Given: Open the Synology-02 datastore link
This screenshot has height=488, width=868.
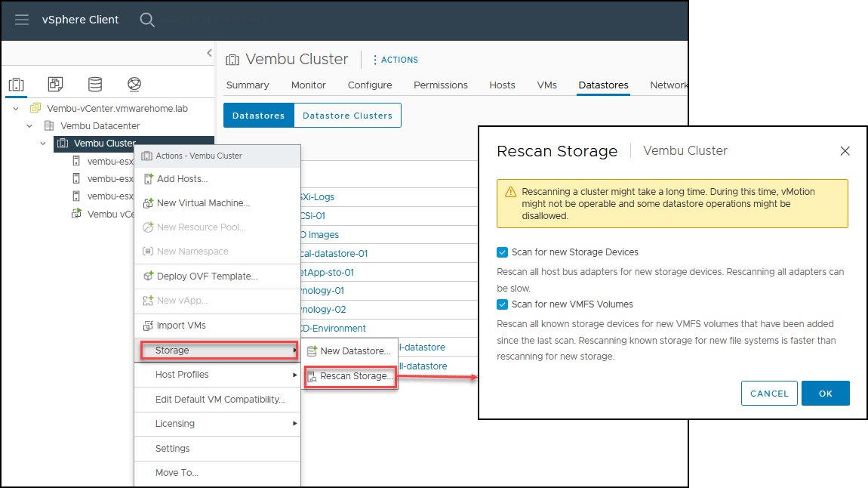Looking at the screenshot, I should pyautogui.click(x=324, y=310).
